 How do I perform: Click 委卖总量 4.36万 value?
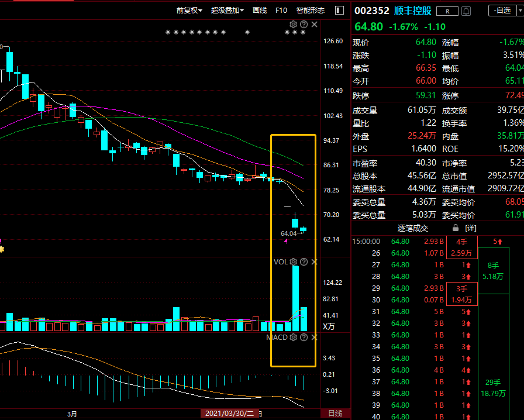[424, 202]
